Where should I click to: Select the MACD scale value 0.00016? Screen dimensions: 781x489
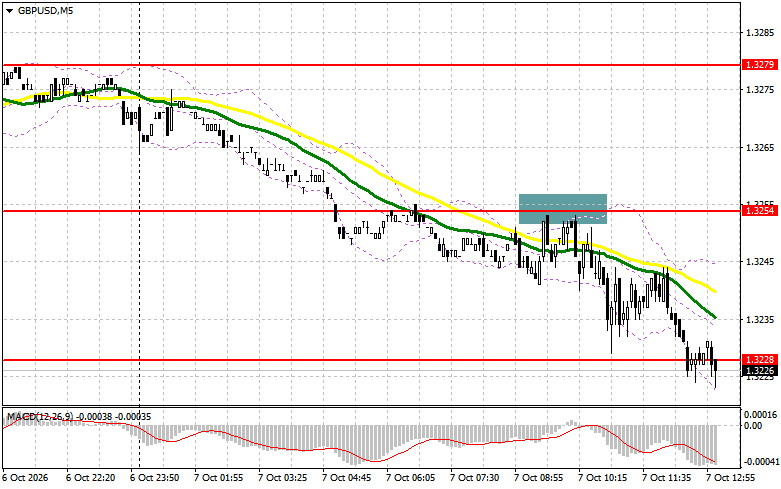[x=760, y=415]
